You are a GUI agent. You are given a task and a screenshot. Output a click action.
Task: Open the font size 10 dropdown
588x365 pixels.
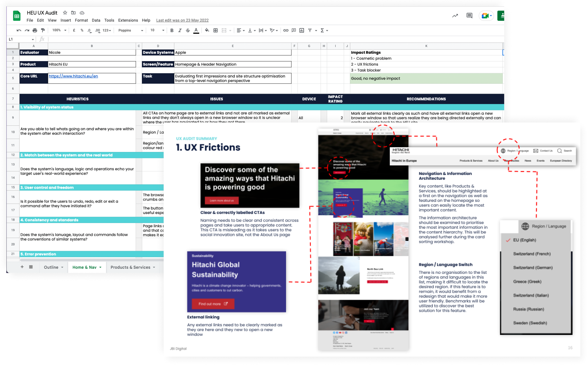pos(157,30)
